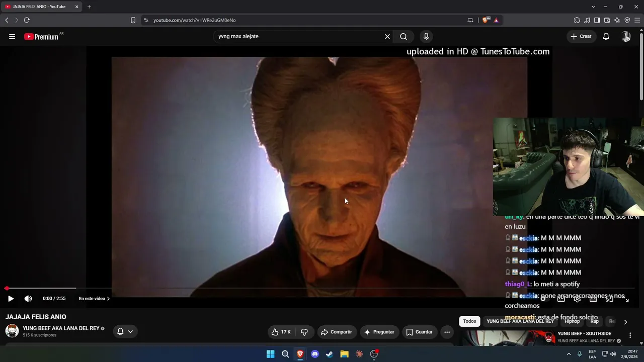Close the JAJAJA FELIS ANIO tab
644x362 pixels.
[x=76, y=7]
